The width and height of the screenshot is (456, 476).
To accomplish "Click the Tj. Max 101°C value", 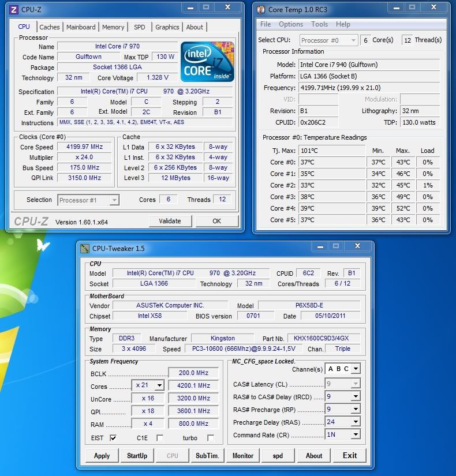I will [332, 151].
